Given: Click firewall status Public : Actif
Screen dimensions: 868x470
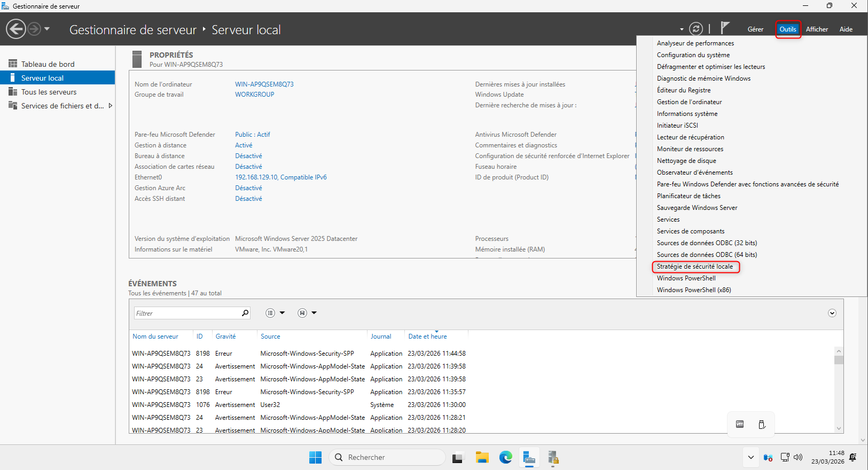Looking at the screenshot, I should click(253, 135).
